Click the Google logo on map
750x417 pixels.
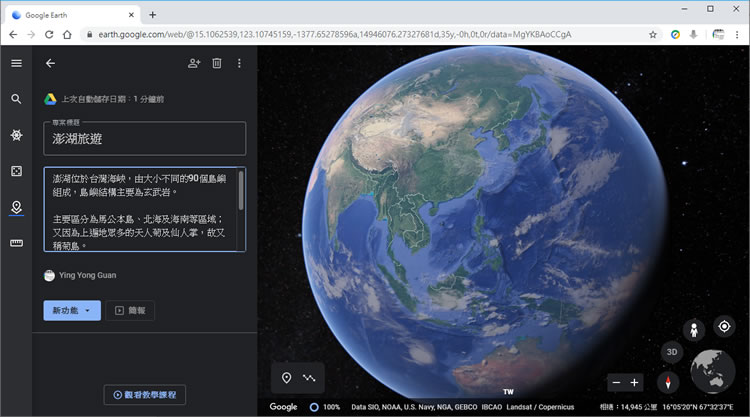click(283, 406)
